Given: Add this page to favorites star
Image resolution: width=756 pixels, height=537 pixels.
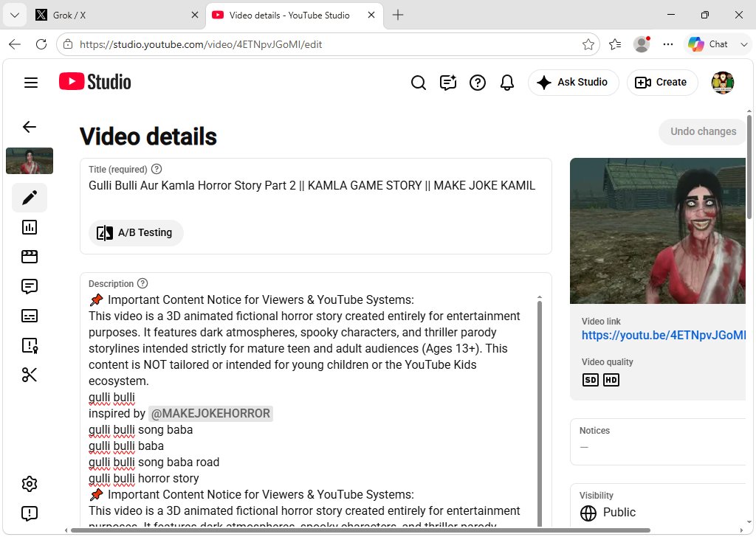Looking at the screenshot, I should (x=588, y=45).
